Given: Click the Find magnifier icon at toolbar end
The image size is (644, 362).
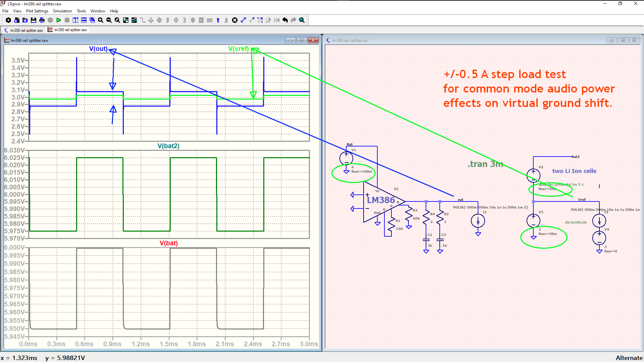Looking at the screenshot, I should [302, 20].
